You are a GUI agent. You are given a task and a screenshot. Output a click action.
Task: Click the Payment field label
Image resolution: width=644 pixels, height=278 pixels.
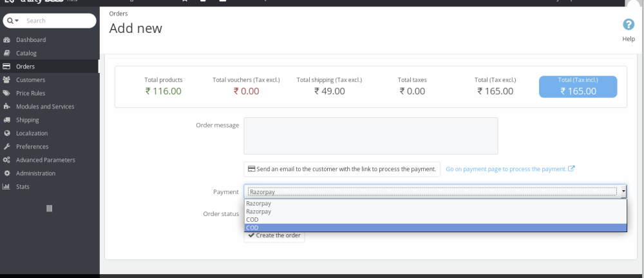click(x=226, y=192)
